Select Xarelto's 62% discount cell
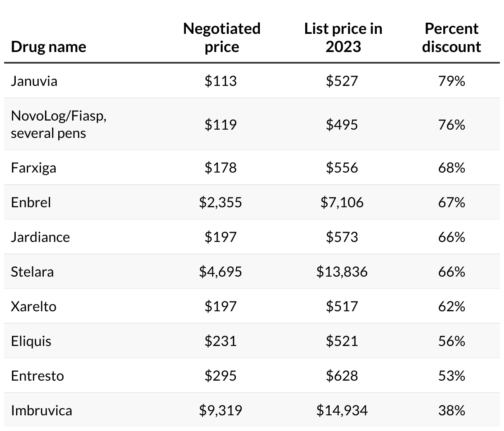Screen dimensions: 504x431 pos(452,306)
